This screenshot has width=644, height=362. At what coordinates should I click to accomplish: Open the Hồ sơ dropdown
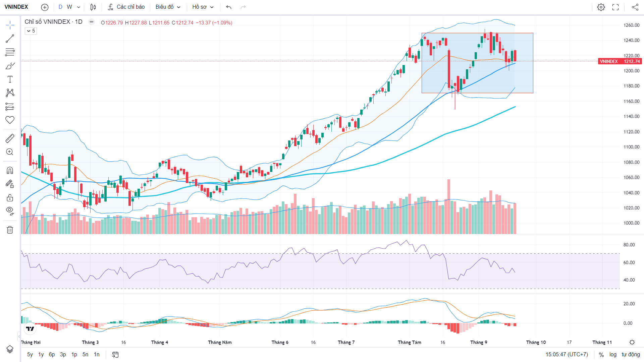click(203, 7)
